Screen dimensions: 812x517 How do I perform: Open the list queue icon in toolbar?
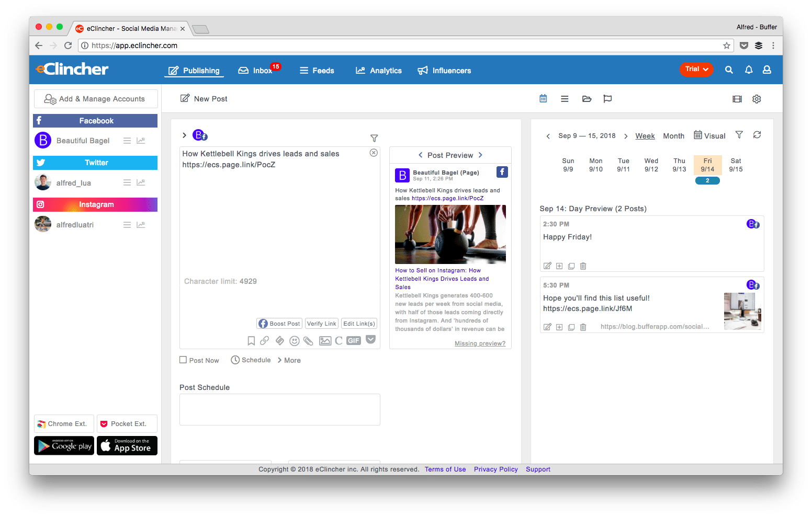(x=565, y=99)
